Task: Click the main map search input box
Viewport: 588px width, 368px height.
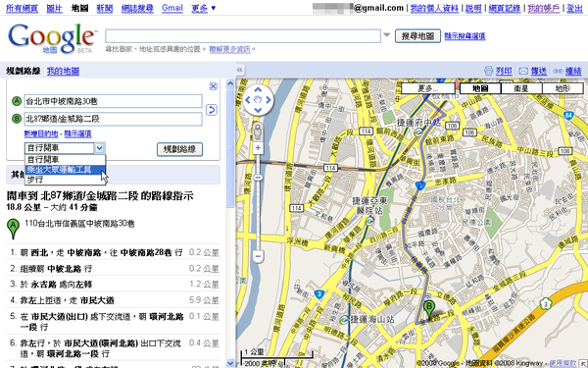Action: (243, 35)
